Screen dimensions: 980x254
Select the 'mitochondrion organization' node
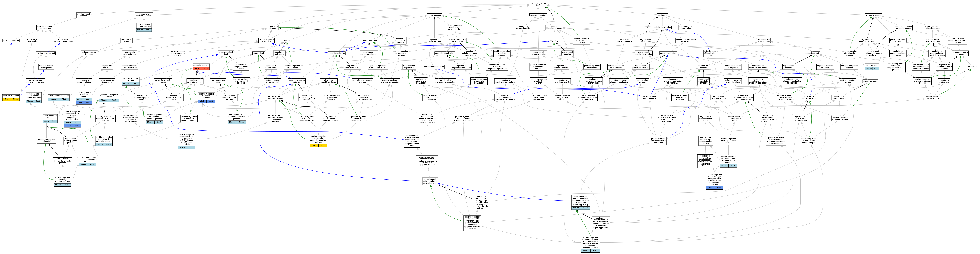click(409, 67)
